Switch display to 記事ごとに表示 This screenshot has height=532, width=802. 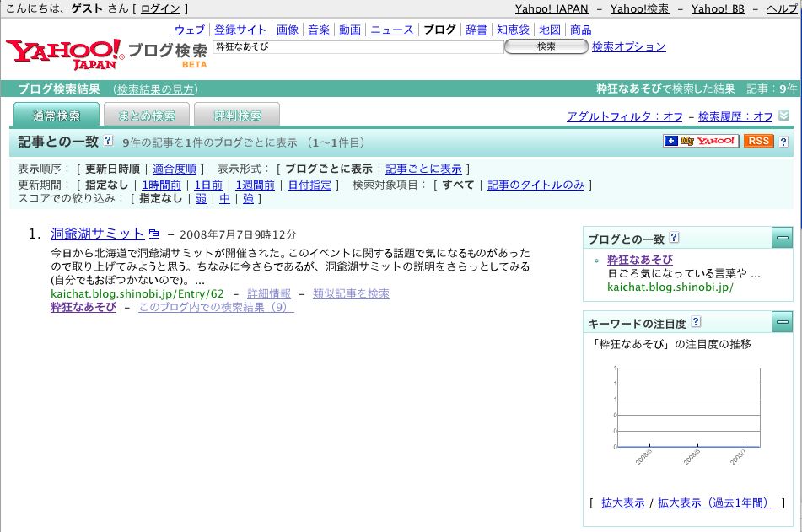423,169
